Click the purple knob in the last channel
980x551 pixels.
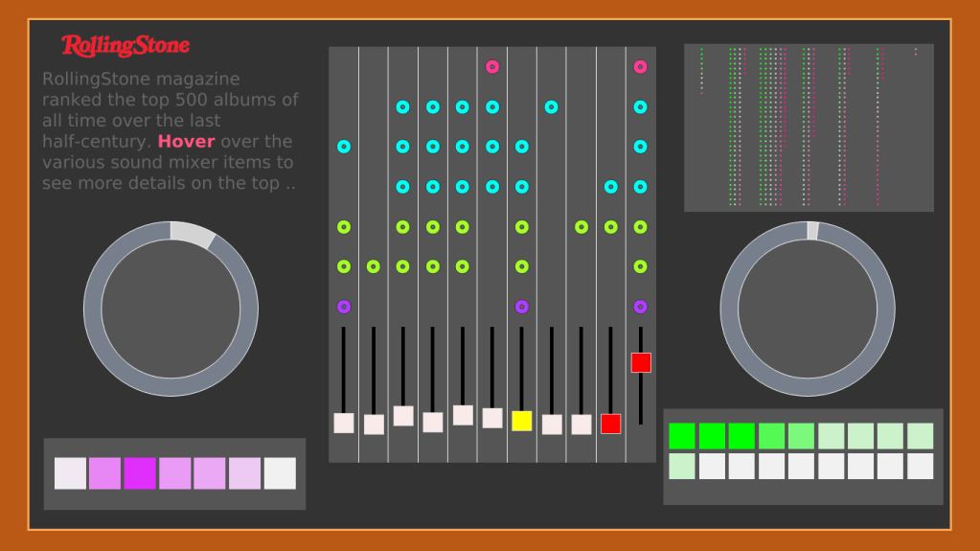(x=640, y=307)
